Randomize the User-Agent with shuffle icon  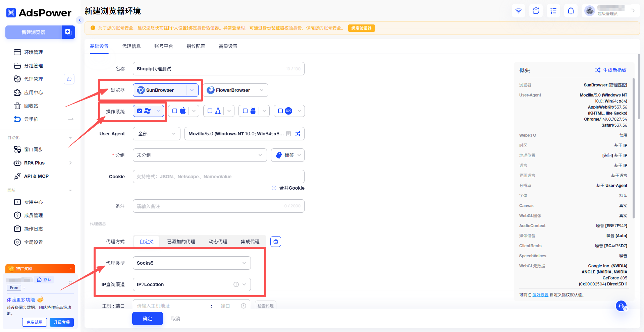pyautogui.click(x=298, y=134)
